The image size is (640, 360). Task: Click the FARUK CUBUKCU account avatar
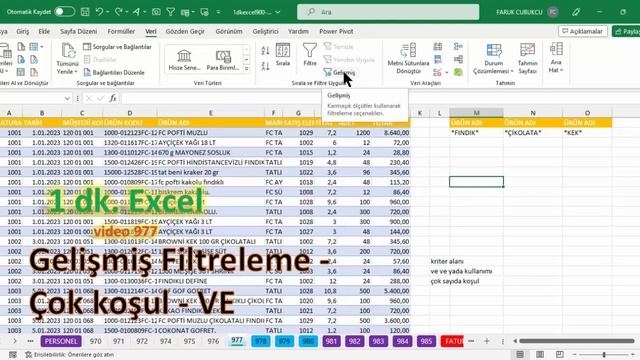coord(553,12)
